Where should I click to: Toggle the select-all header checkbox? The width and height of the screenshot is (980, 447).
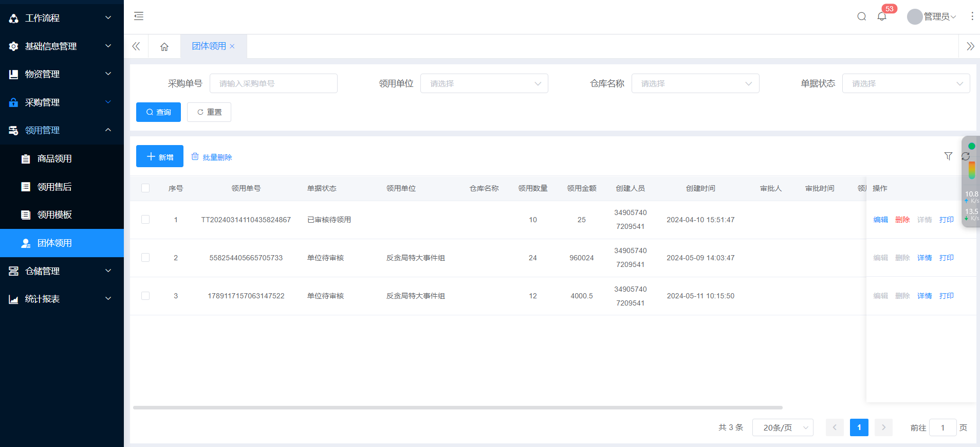click(x=145, y=188)
